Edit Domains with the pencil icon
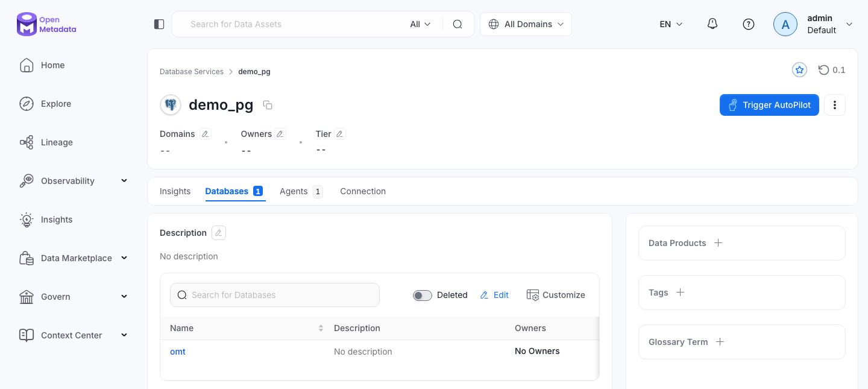The image size is (868, 389). (206, 134)
